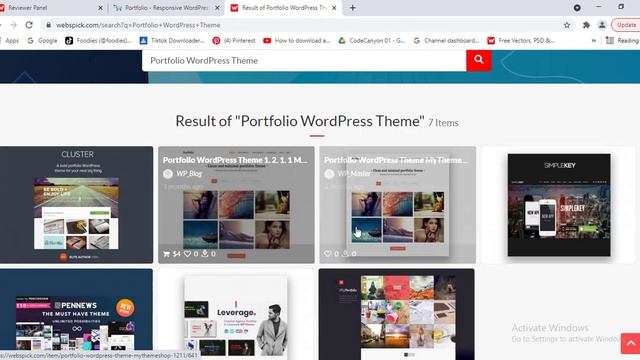Expand the bookmarks overflow chevron
The image size is (640, 360).
click(593, 40)
